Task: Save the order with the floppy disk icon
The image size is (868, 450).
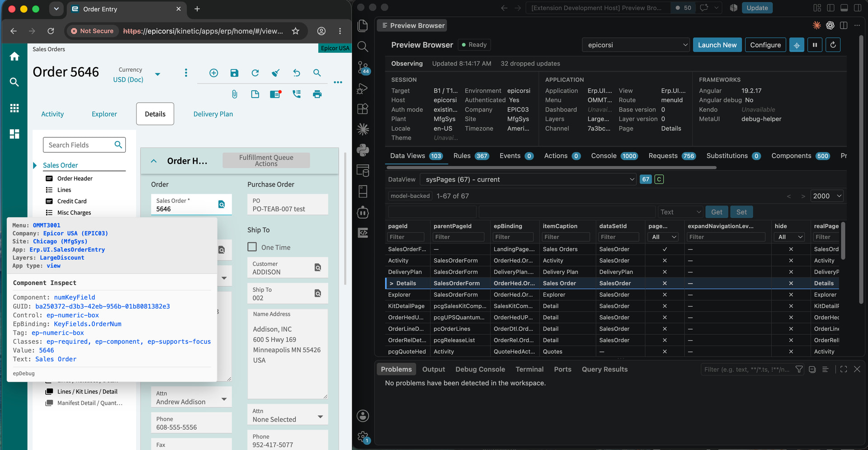Action: pos(234,73)
